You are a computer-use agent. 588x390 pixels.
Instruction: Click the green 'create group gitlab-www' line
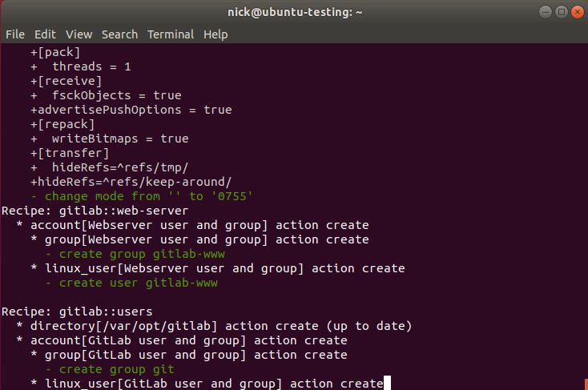coord(135,254)
